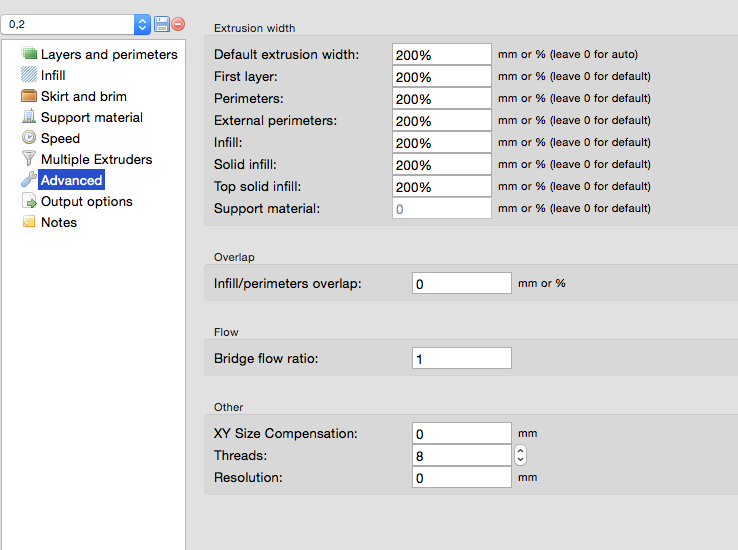Screen dimensions: 738x550
Task: Select the Advanced settings page
Action: coord(71,180)
